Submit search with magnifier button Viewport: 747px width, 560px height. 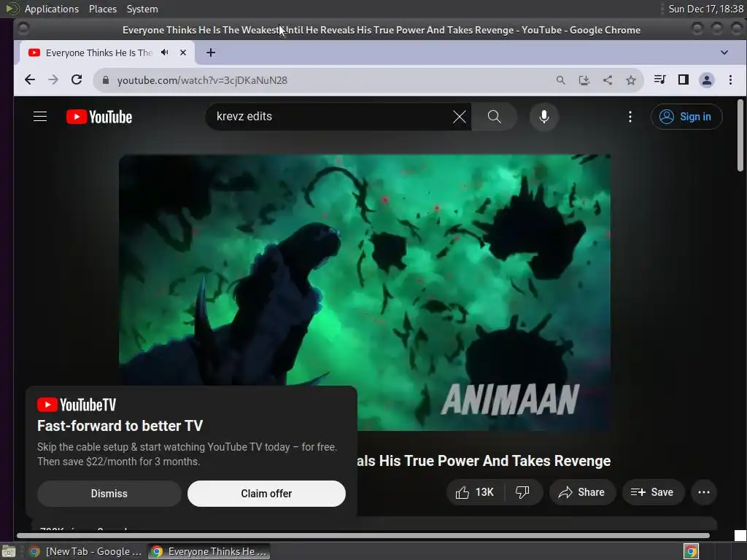point(494,117)
